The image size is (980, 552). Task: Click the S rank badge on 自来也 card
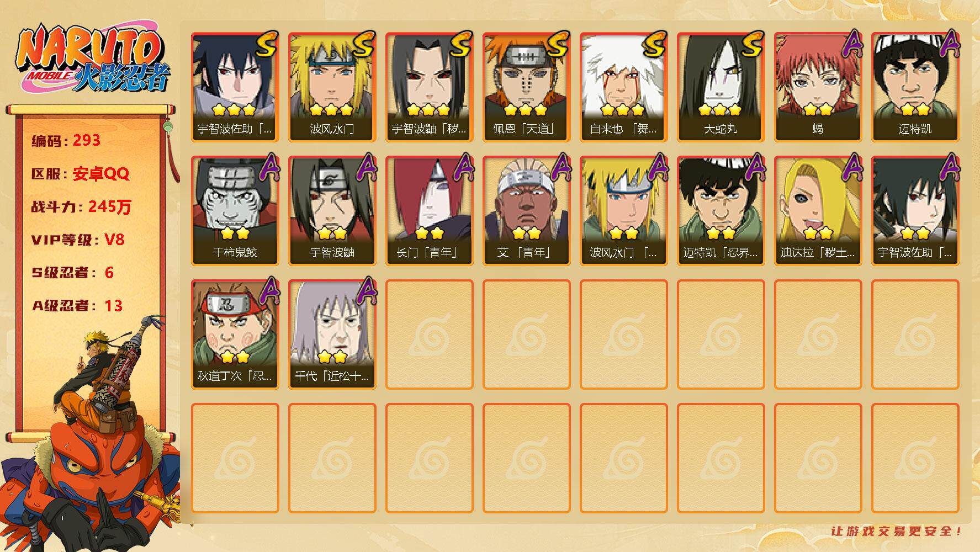click(654, 44)
